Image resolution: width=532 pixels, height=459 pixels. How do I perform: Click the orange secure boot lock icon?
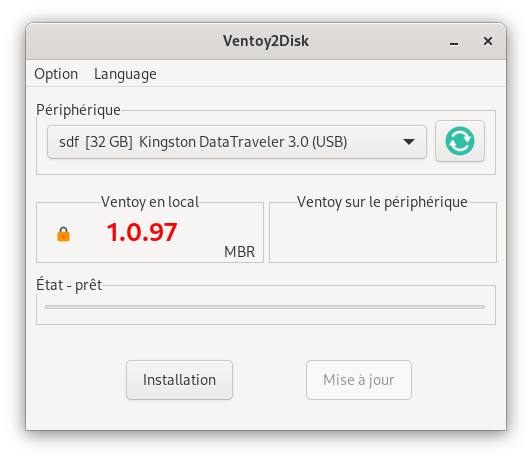[63, 234]
